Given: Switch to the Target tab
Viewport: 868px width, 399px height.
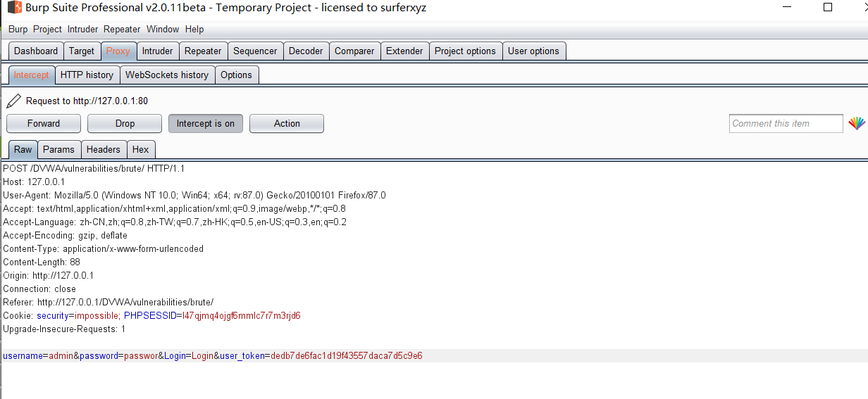Looking at the screenshot, I should click(82, 51).
